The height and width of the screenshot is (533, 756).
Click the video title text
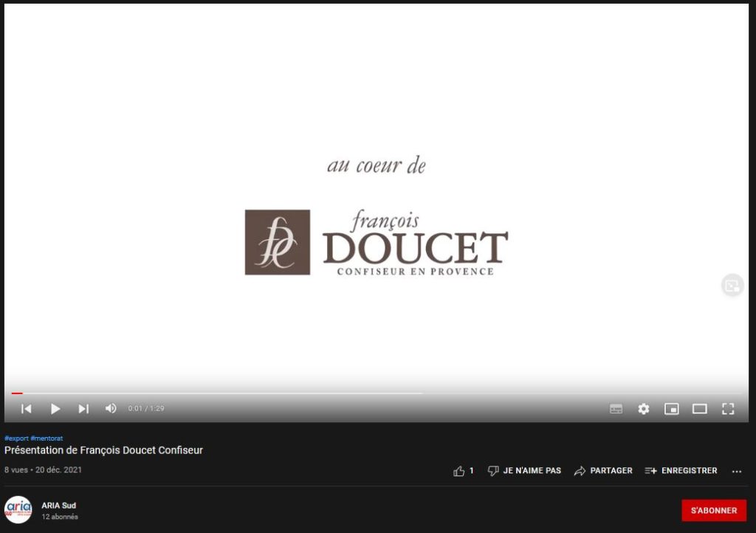point(103,450)
